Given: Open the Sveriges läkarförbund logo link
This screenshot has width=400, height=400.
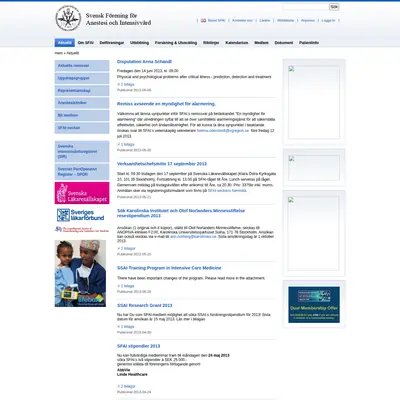Looking at the screenshot, I should [x=80, y=215].
